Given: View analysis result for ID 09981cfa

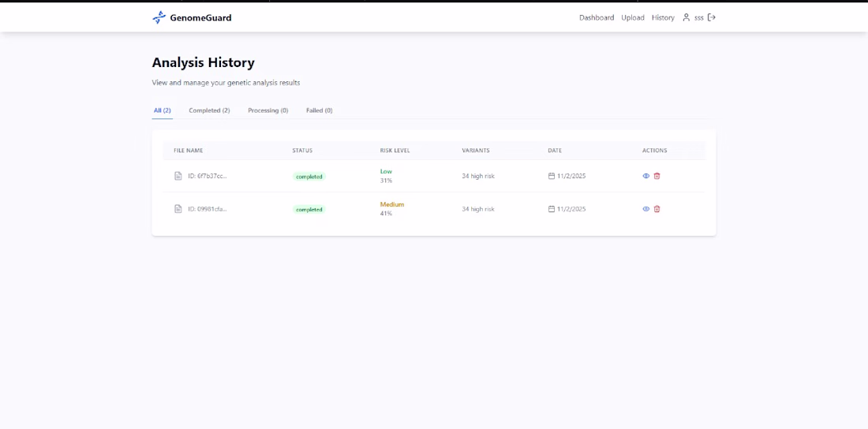Looking at the screenshot, I should 645,209.
